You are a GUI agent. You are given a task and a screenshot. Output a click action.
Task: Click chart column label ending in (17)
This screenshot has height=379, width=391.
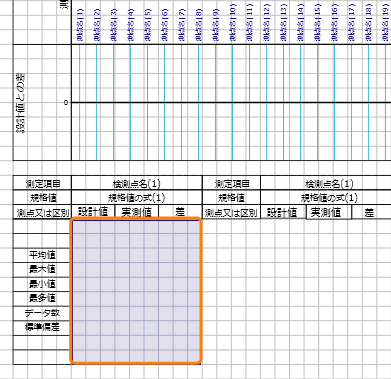(x=352, y=23)
